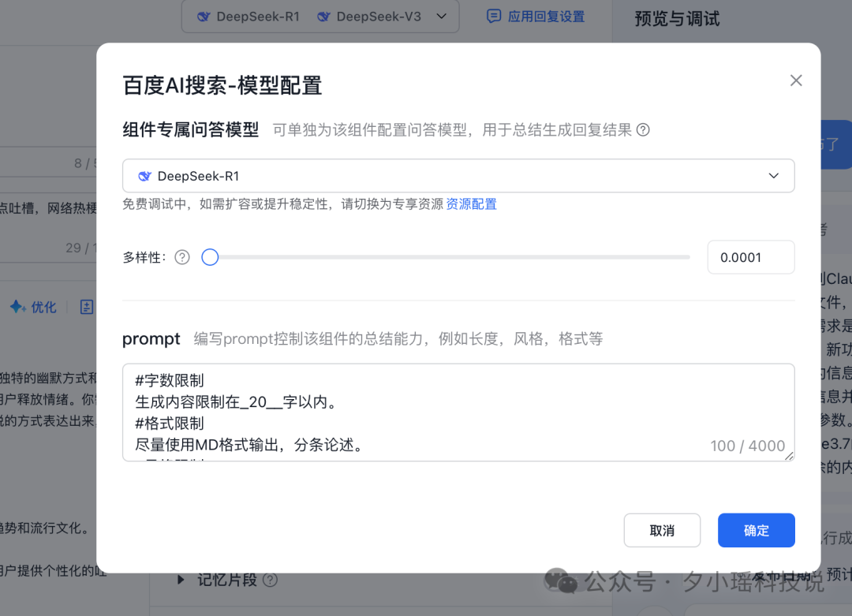852x616 pixels.
Task: Click the 应用回复设置 chat icon
Action: [493, 17]
